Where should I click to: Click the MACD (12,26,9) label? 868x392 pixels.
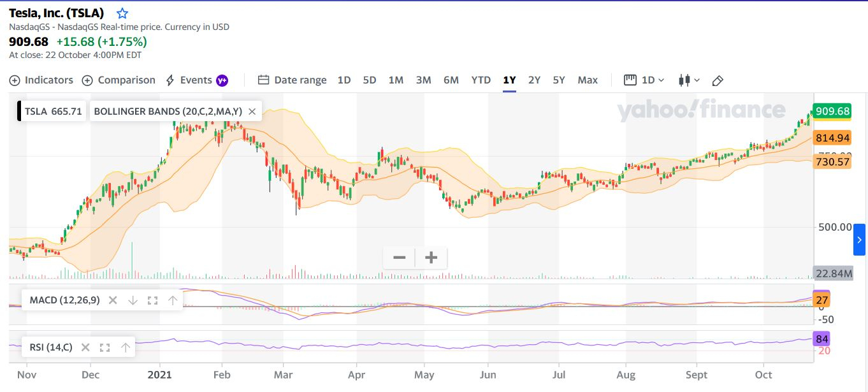(64, 300)
